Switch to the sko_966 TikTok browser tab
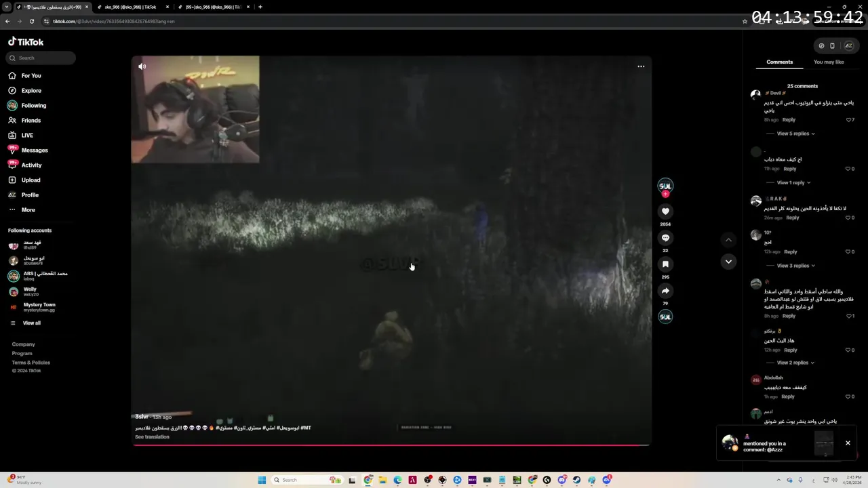The height and width of the screenshot is (488, 868). [x=132, y=7]
